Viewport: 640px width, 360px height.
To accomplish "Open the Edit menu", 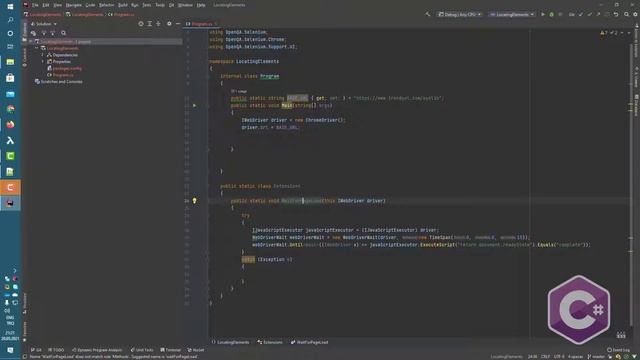I will pyautogui.click(x=46, y=5).
